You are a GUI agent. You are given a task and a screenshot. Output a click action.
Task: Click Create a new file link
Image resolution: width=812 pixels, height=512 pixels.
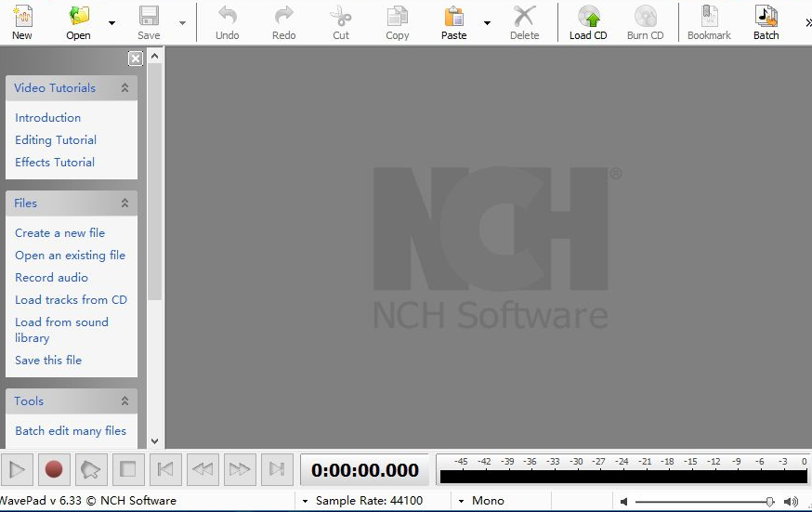59,233
